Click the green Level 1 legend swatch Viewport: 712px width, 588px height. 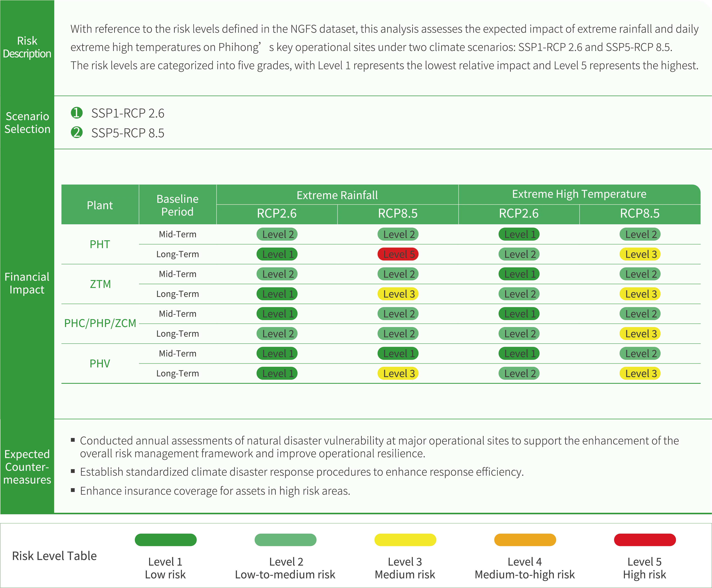click(x=166, y=540)
